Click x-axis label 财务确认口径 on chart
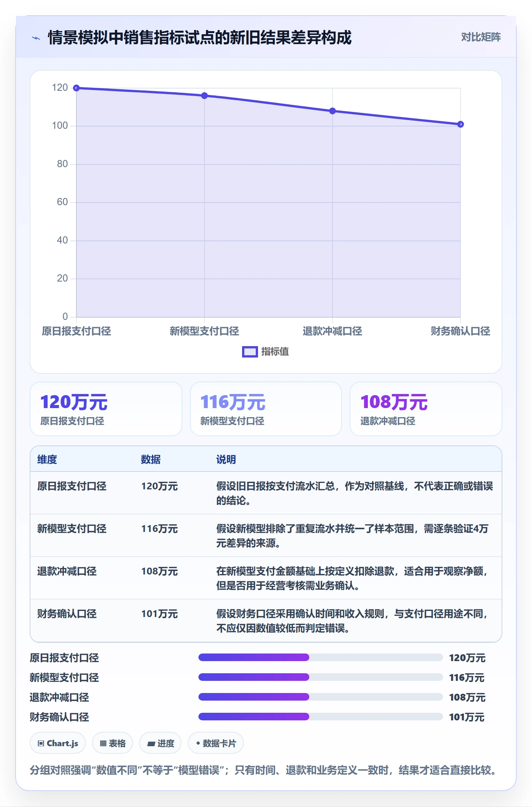The height and width of the screenshot is (807, 532). [461, 331]
